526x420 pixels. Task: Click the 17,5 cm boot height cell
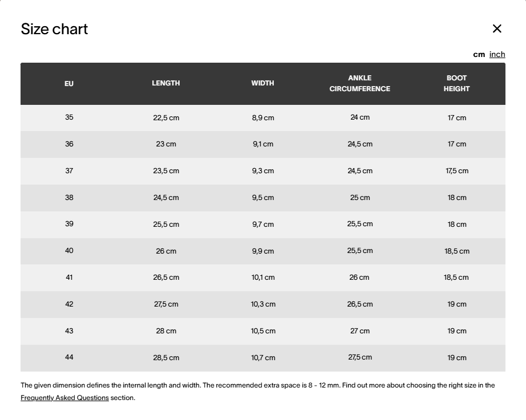tap(457, 171)
